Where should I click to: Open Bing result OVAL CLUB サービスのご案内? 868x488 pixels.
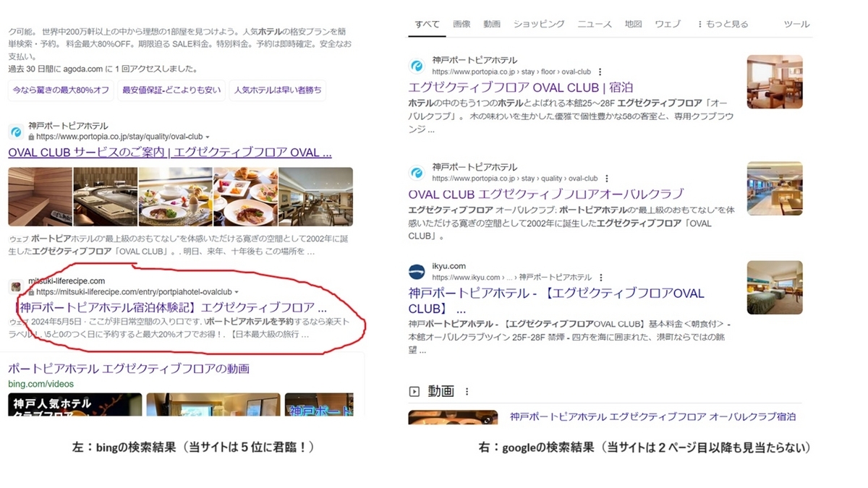[x=170, y=153]
